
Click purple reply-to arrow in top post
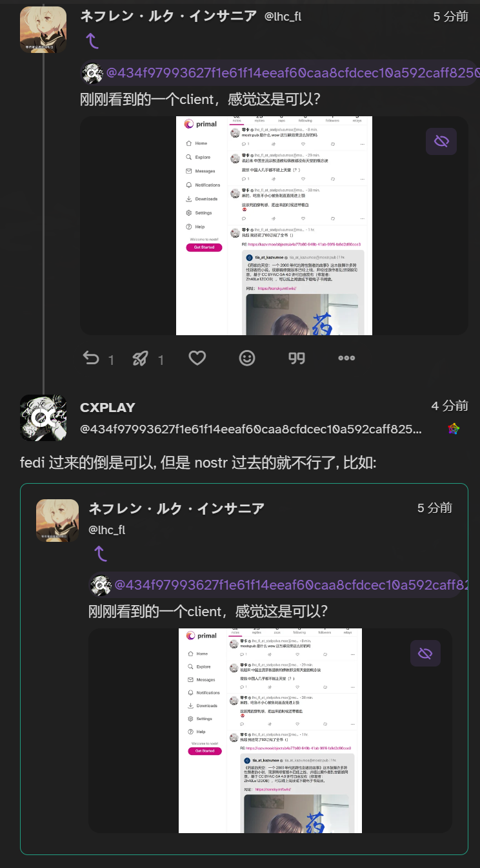[x=92, y=41]
